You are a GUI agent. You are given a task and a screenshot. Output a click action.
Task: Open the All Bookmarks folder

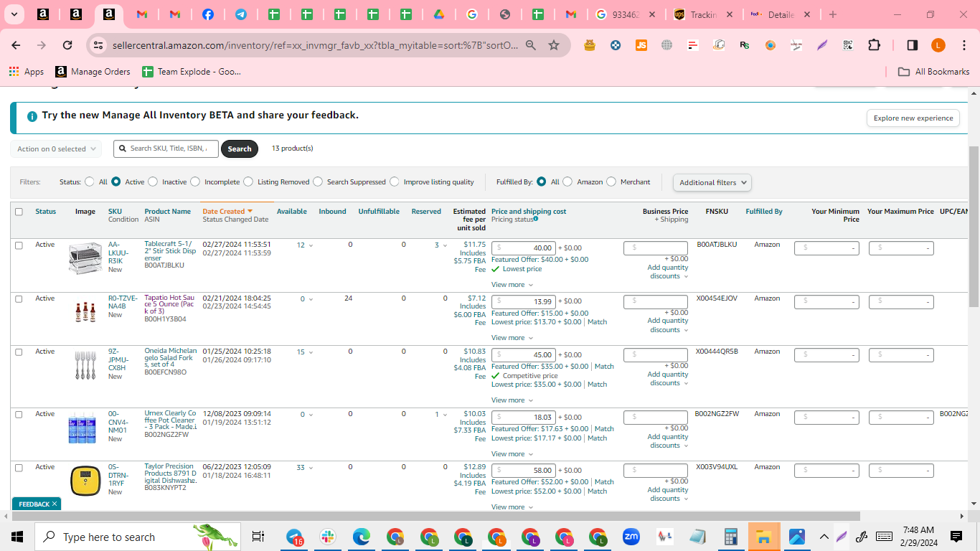coord(934,72)
